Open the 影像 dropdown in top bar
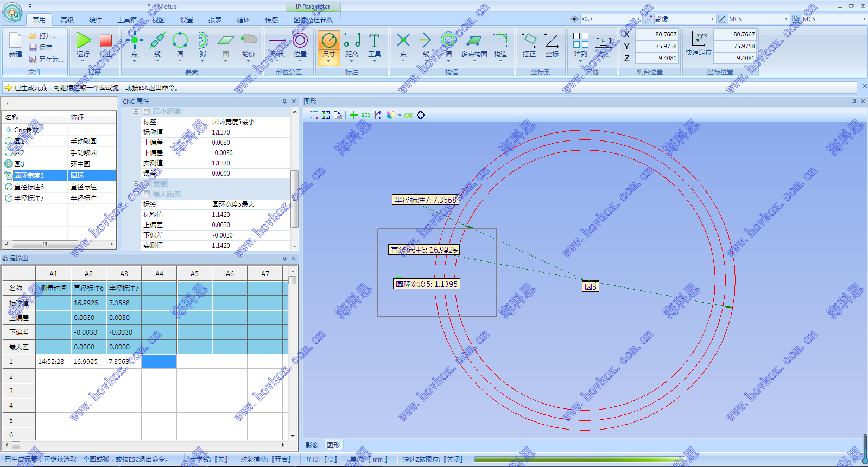This screenshot has width=868, height=467. [x=712, y=19]
